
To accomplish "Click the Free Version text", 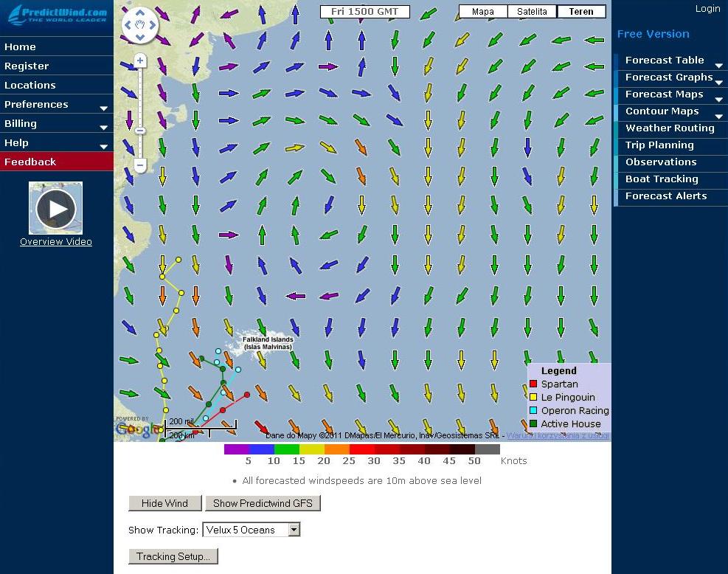I will 654,34.
